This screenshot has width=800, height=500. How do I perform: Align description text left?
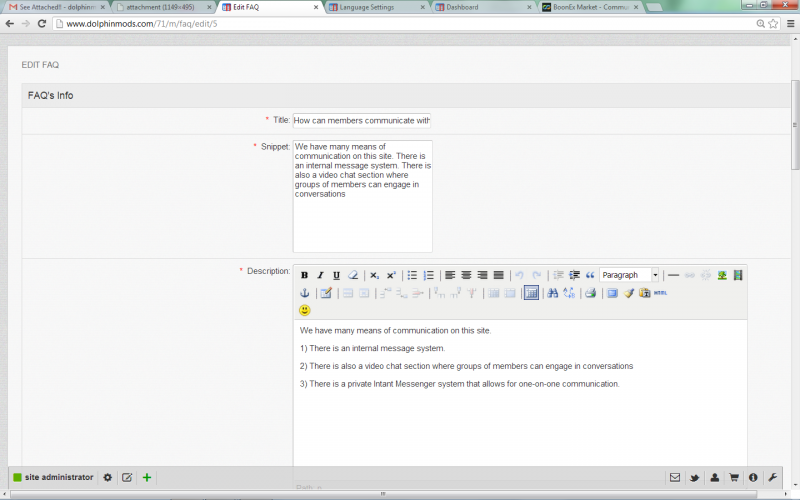pos(450,275)
